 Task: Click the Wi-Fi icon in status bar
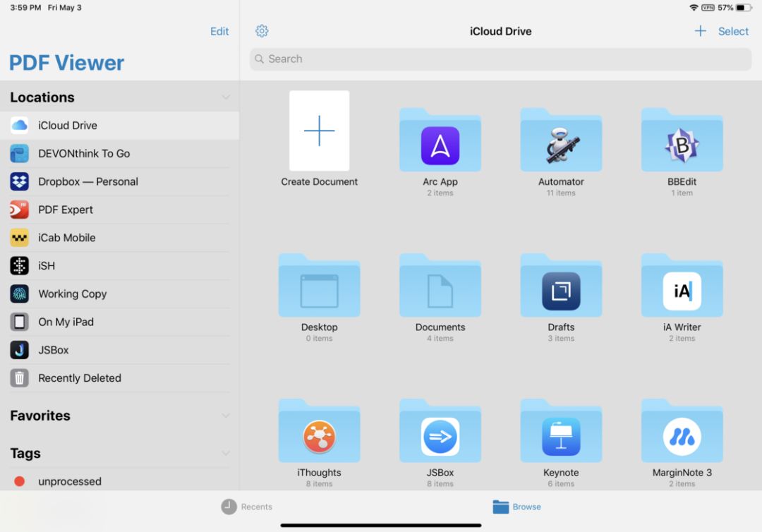[x=694, y=8]
